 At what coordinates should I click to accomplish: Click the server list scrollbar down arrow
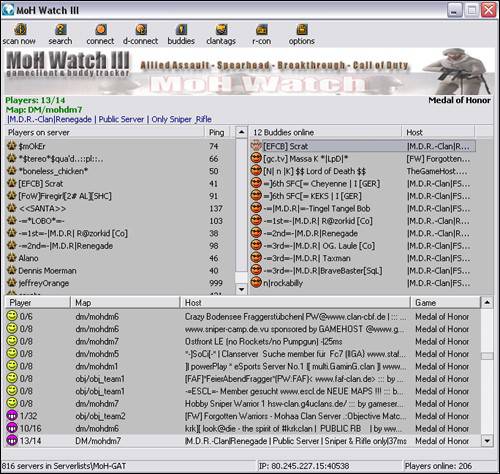point(487,441)
